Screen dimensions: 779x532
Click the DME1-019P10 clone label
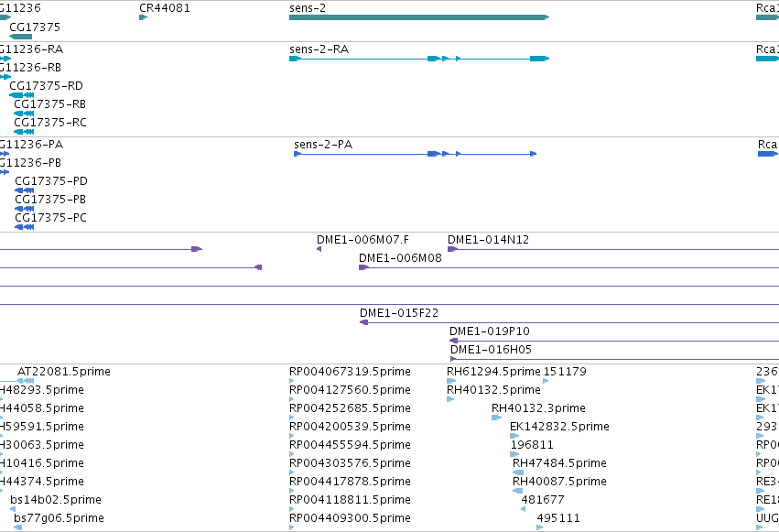coord(490,331)
